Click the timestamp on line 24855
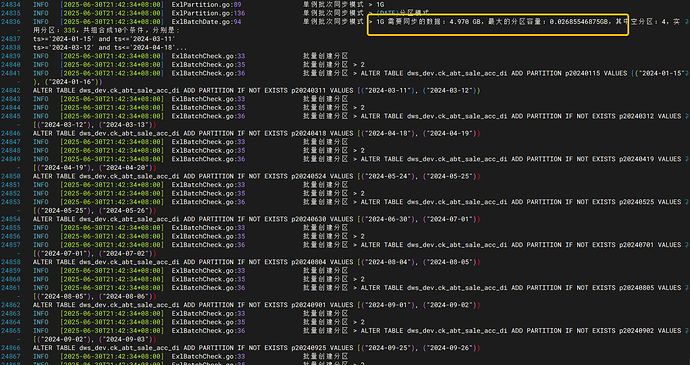Image resolution: width=690 pixels, height=365 pixels. point(112,228)
